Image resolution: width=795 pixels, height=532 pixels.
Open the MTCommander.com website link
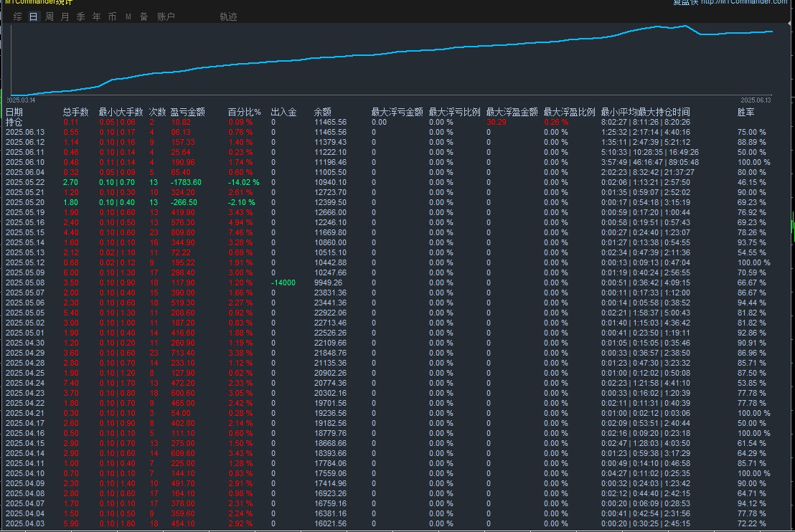[x=743, y=2]
